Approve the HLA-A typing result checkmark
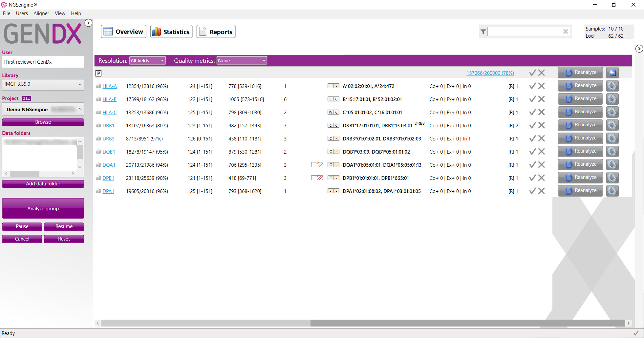Viewport: 644px width, 338px height. coord(532,86)
